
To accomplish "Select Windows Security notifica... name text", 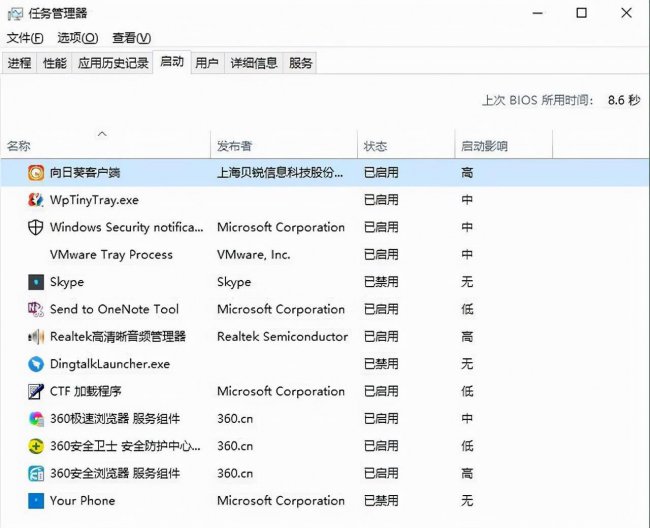I will click(x=126, y=227).
